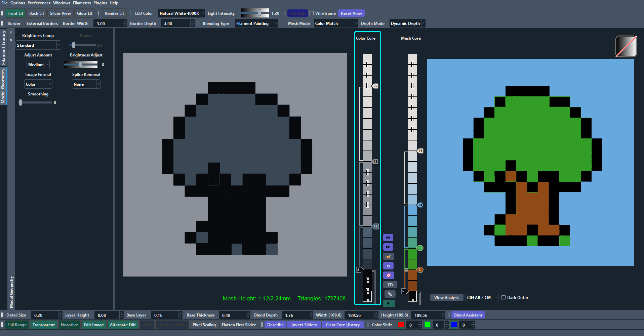Click the green left-arrow collapse button
This screenshot has width=644, height=336.
[x=389, y=303]
